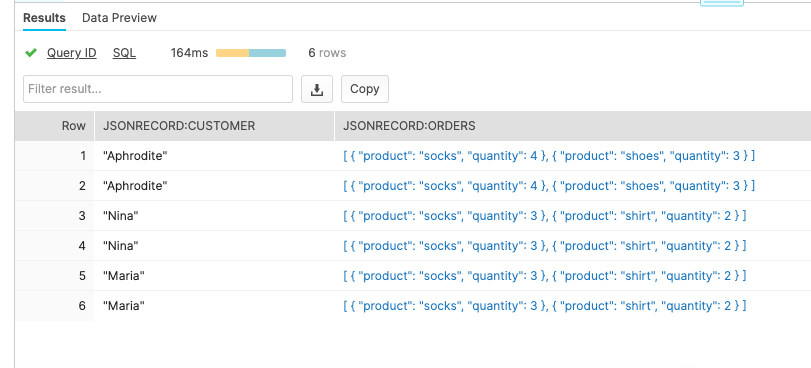The image size is (811, 368).
Task: Sort by JSONRECORD:CUSTOMER column header
Action: pyautogui.click(x=179, y=126)
